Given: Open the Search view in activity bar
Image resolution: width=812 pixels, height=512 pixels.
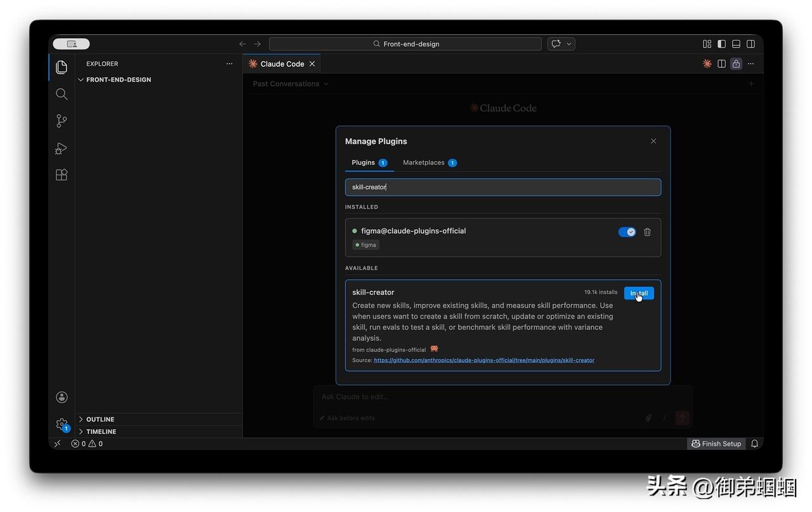Looking at the screenshot, I should (62, 94).
